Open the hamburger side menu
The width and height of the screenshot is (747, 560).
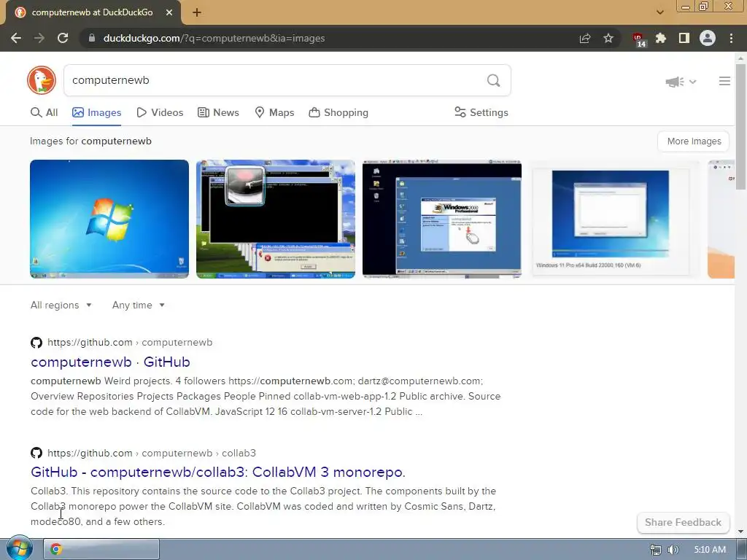(724, 81)
